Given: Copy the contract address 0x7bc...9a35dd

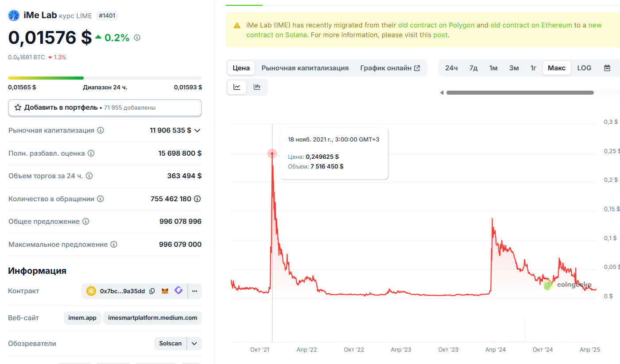Looking at the screenshot, I should (152, 291).
